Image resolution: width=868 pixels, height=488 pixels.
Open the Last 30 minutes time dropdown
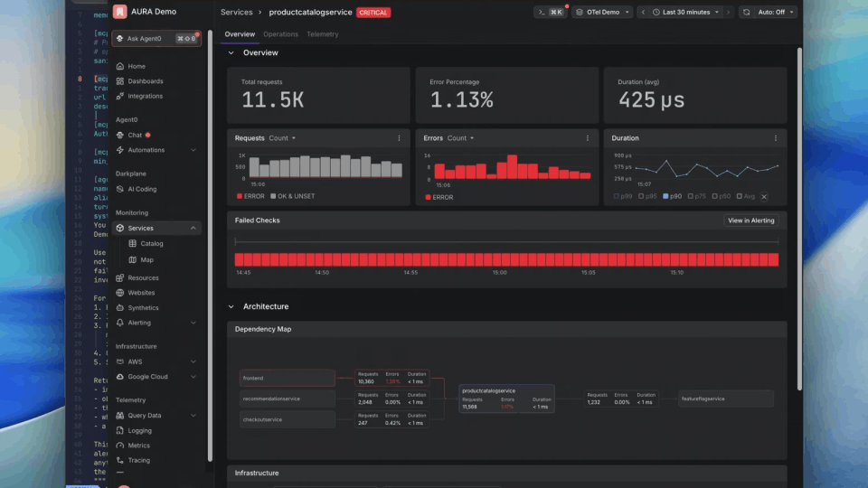pyautogui.click(x=686, y=12)
